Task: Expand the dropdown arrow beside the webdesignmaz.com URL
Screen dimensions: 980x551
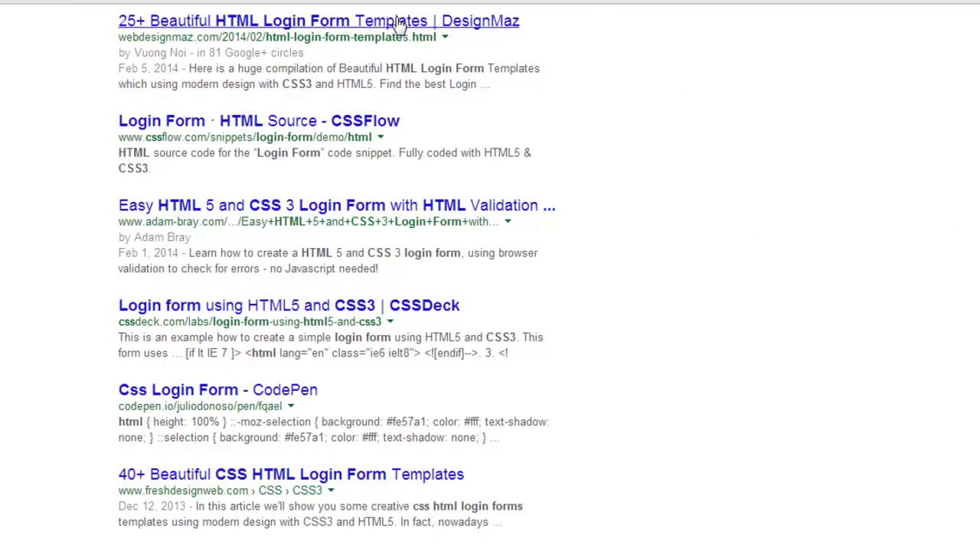Action: pyautogui.click(x=445, y=37)
